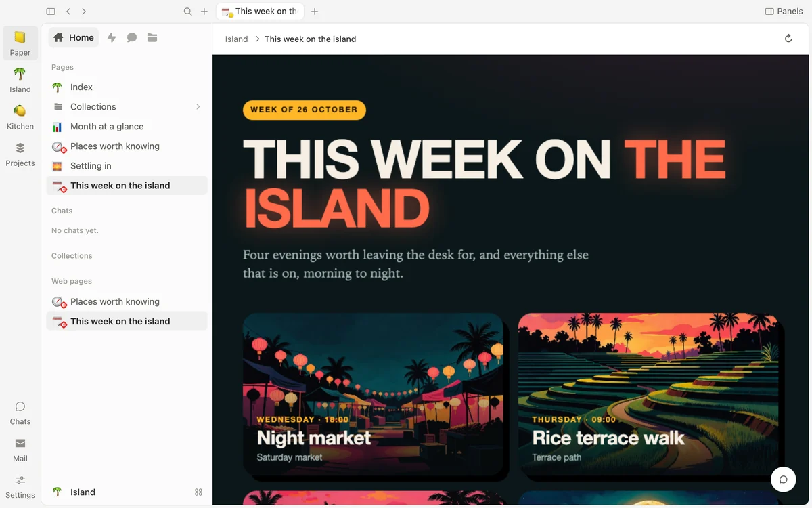The height and width of the screenshot is (508, 812).
Task: Select the Home tab in the sidebar
Action: (x=74, y=38)
